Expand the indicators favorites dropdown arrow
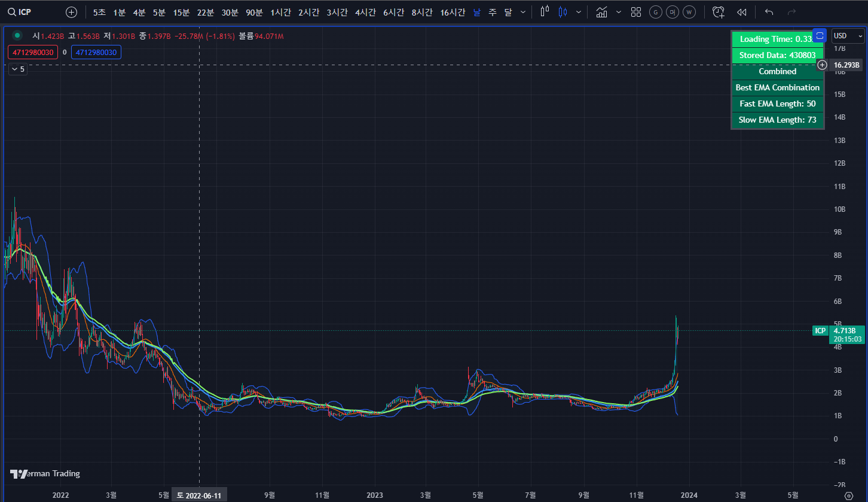This screenshot has height=502, width=868. [x=618, y=12]
